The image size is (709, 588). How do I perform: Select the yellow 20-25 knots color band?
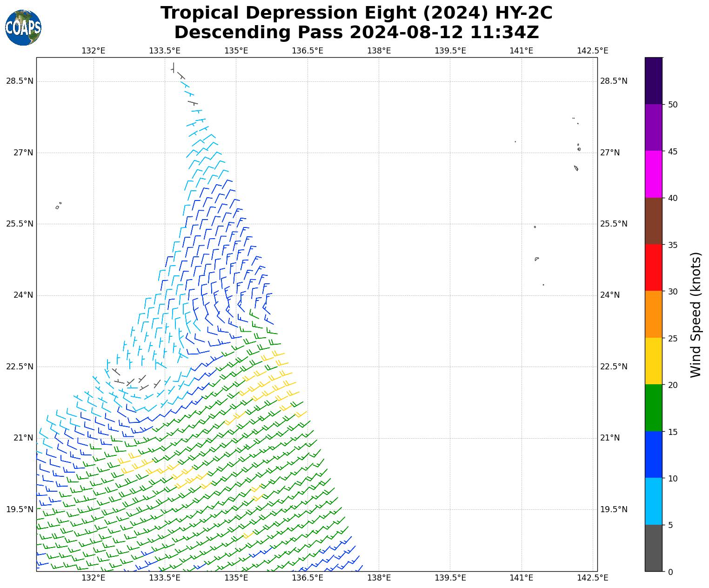point(653,361)
